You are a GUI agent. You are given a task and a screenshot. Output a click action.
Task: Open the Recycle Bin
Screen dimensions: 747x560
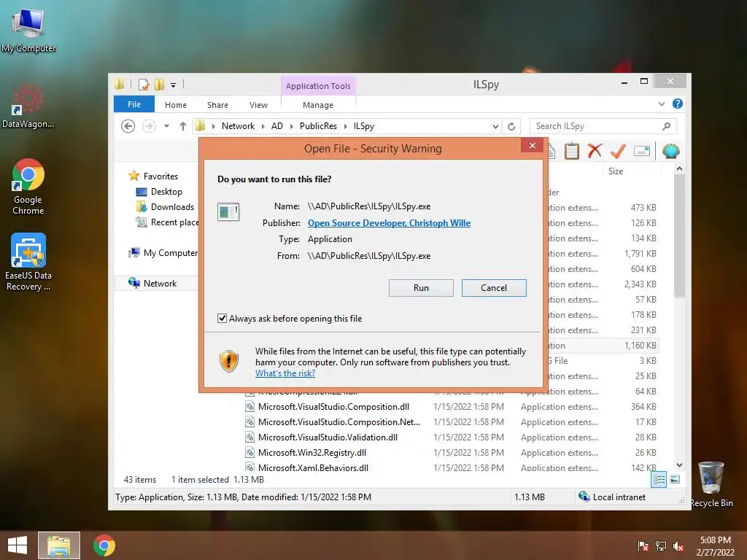(x=711, y=484)
